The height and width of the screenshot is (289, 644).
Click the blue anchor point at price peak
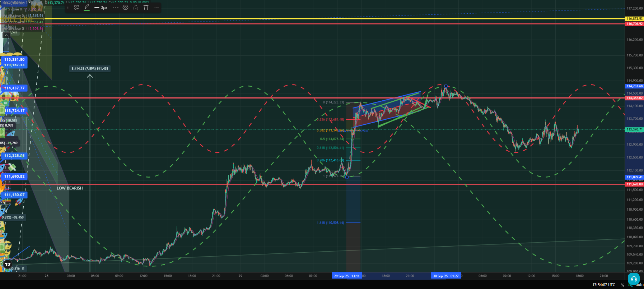[445, 86]
